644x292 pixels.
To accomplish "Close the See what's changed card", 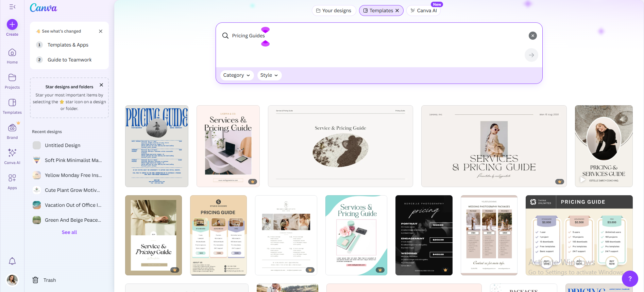I will pos(101,31).
